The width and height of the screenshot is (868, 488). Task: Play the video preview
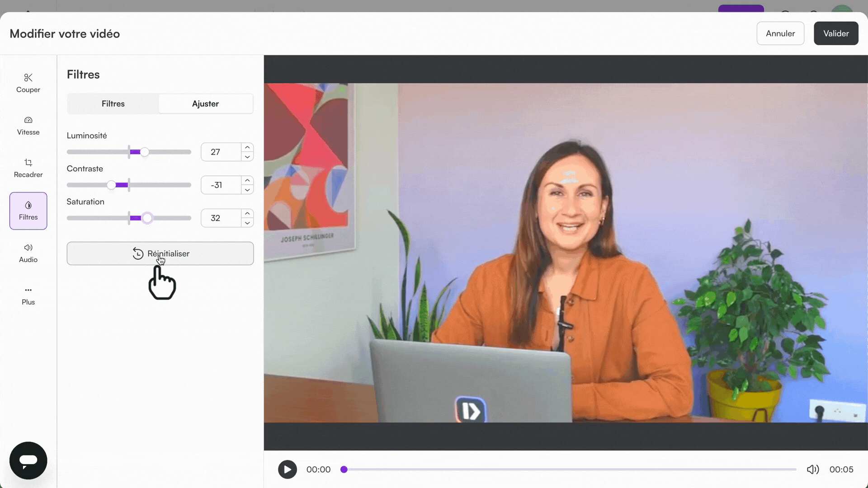coord(287,469)
